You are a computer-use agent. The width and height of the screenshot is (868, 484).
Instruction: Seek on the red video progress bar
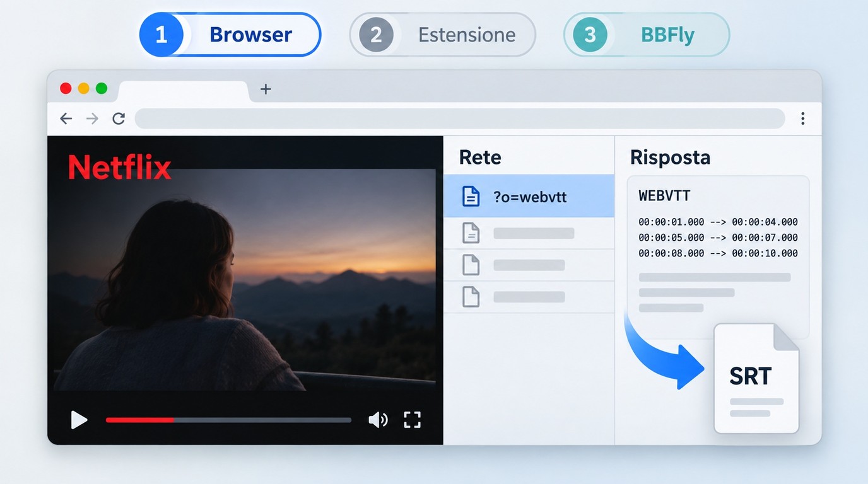pos(228,420)
